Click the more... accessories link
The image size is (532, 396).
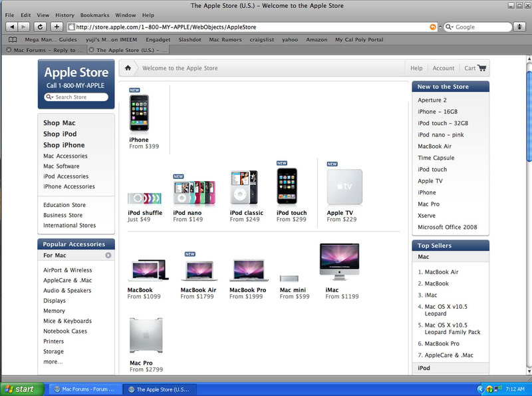click(53, 361)
